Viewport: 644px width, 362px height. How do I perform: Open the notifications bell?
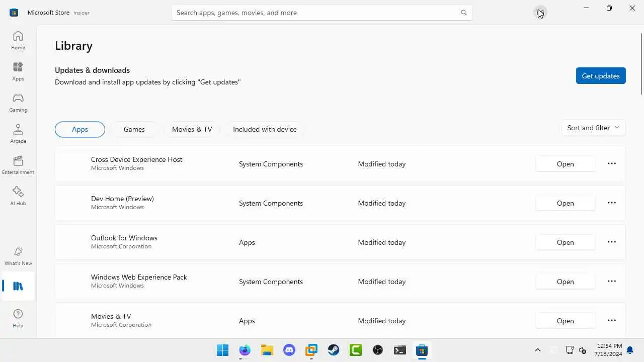point(630,350)
